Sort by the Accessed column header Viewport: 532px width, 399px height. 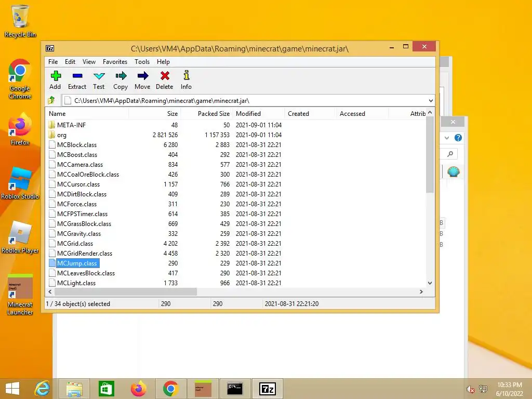tap(362, 114)
